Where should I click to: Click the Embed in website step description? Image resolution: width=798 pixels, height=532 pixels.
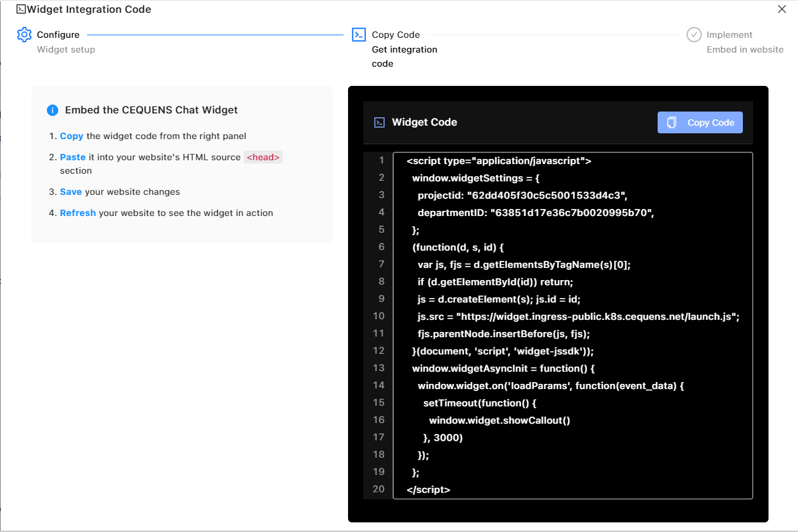(x=745, y=49)
